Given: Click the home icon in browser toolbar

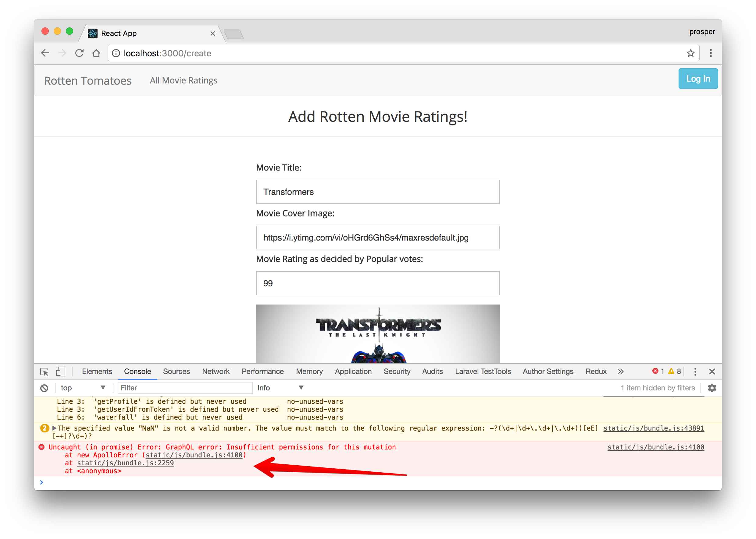Looking at the screenshot, I should pos(96,53).
